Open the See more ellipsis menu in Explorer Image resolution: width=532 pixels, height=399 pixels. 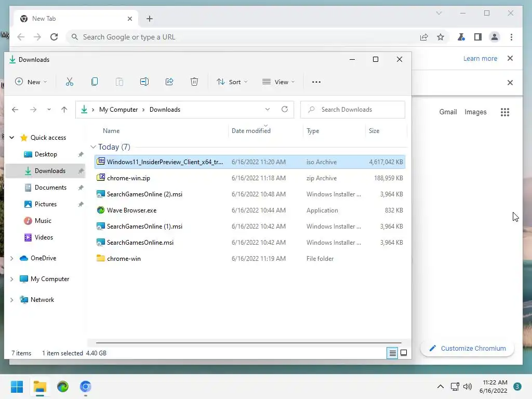tap(316, 82)
